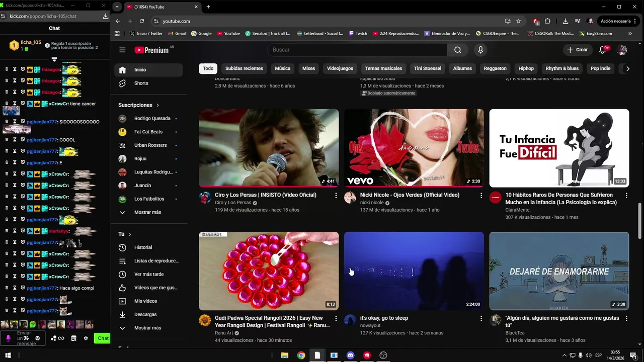Open Chrome extensions puzzle icon
This screenshot has width=644, height=362.
[547, 21]
